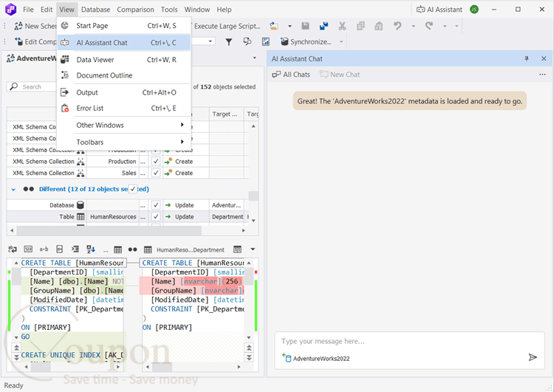This screenshot has height=392, width=554.
Task: Click the Filter funnel icon
Action: [229, 42]
